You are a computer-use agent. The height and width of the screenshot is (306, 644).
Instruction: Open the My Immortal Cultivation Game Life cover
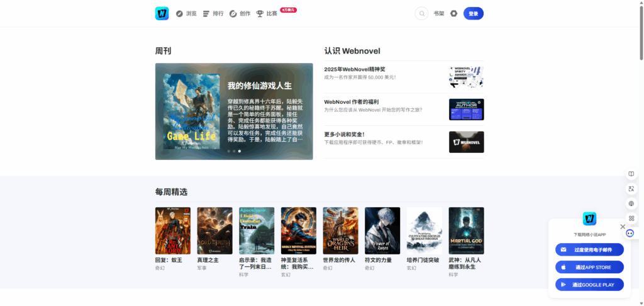coord(191,111)
